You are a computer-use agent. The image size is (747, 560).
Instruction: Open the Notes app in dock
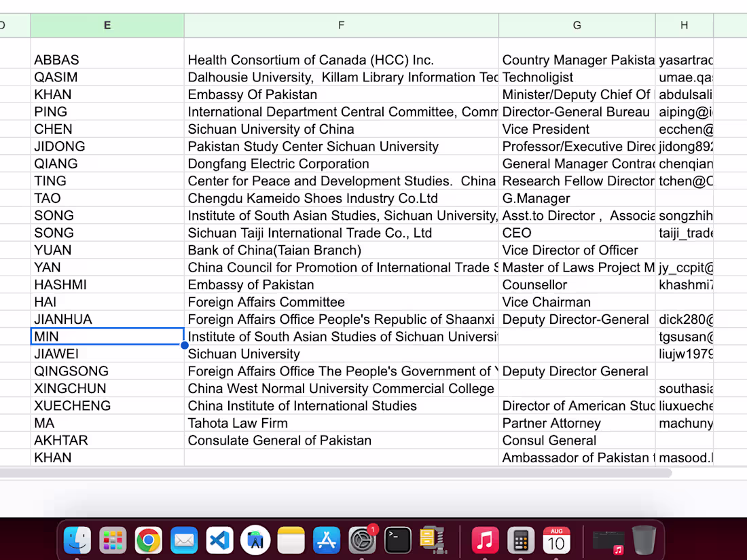(291, 540)
